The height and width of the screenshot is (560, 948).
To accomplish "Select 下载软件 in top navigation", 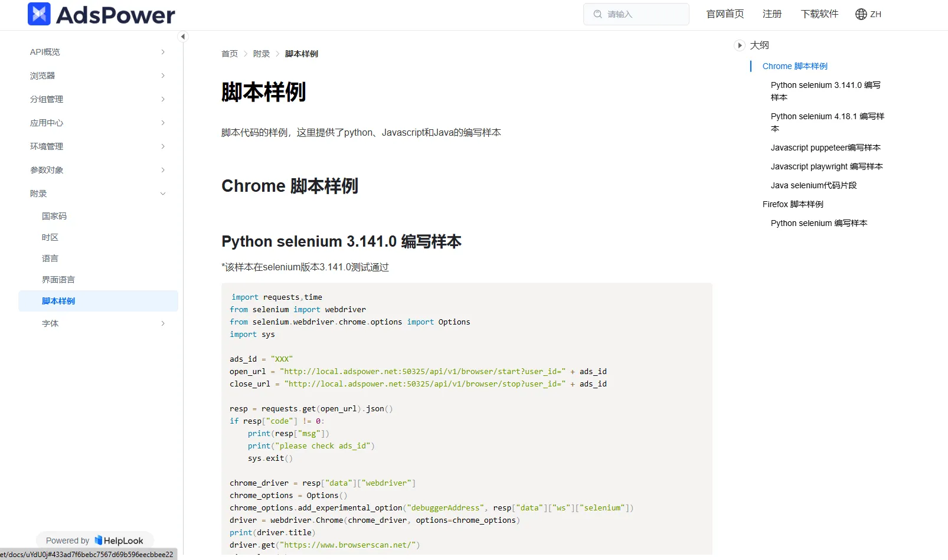I will 819,14.
